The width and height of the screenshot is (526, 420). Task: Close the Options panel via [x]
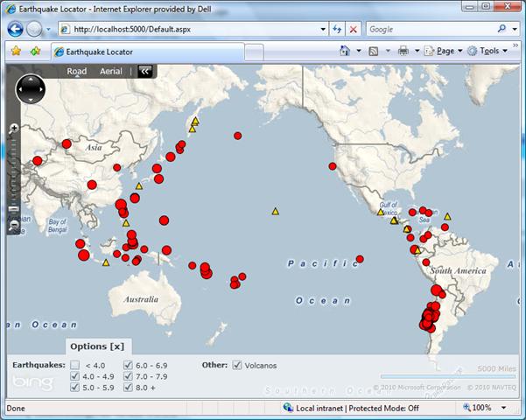[x=116, y=346]
